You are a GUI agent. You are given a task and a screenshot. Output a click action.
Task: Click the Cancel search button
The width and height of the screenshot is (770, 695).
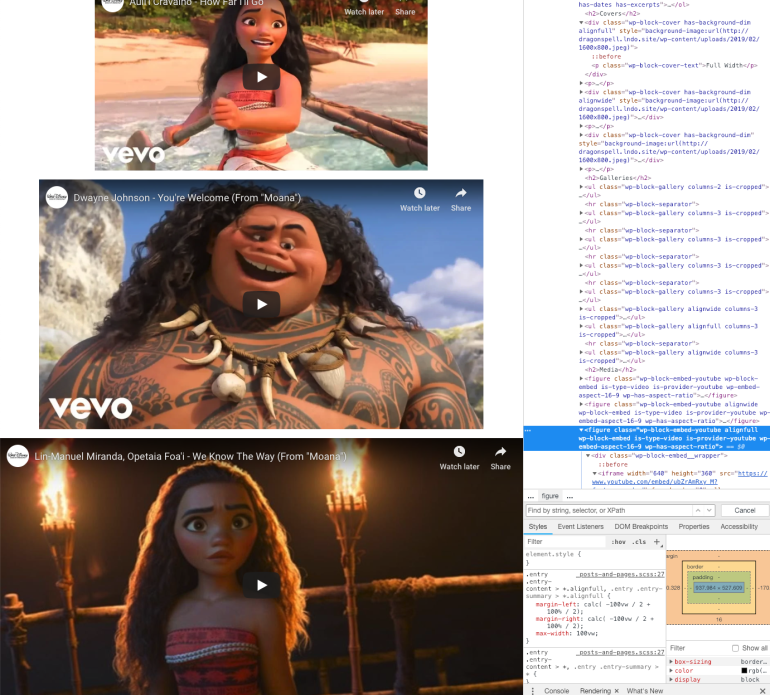(x=744, y=510)
